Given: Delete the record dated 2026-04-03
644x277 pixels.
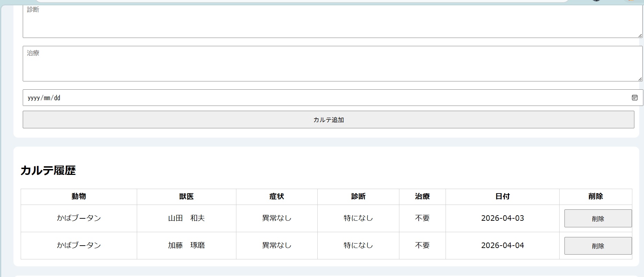Looking at the screenshot, I should (x=598, y=218).
